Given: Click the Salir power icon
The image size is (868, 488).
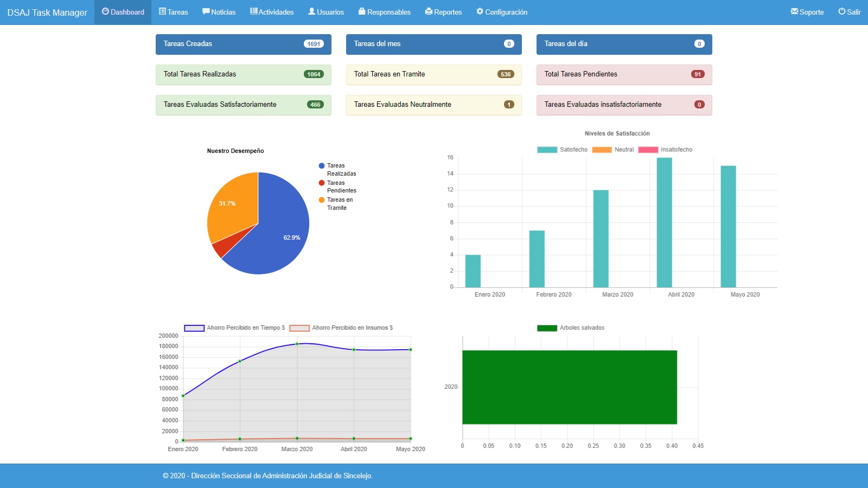Looking at the screenshot, I should tap(841, 11).
